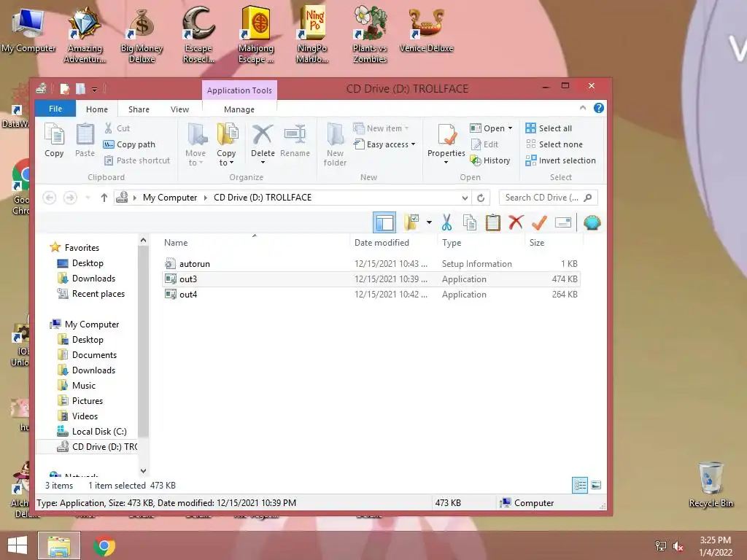
Task: Click the scissors Cut toolbar icon
Action: point(446,222)
